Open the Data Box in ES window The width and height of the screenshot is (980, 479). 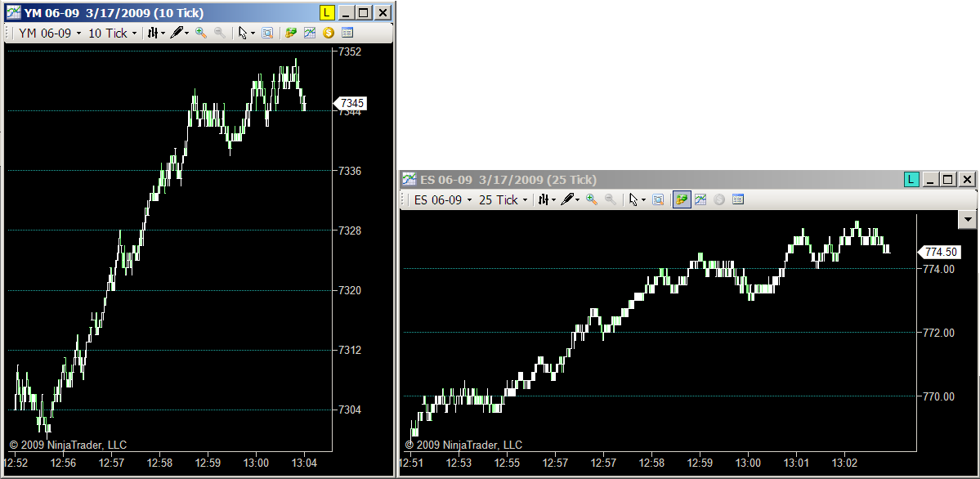(x=658, y=199)
